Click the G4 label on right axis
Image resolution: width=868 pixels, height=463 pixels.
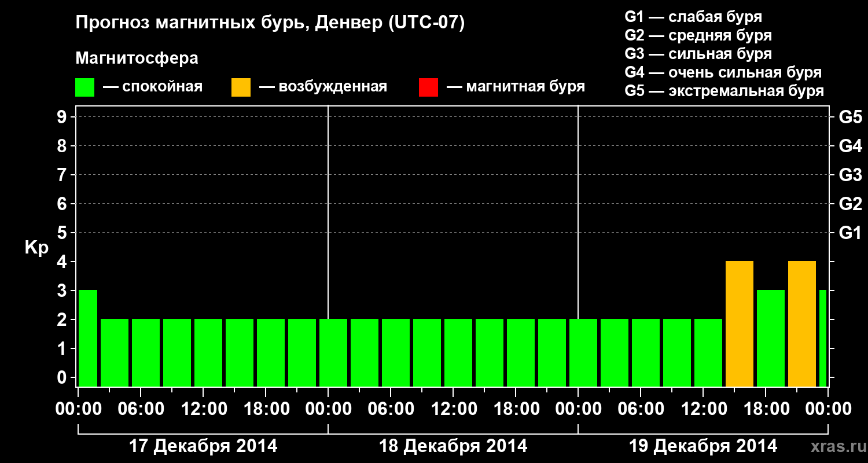[851, 146]
